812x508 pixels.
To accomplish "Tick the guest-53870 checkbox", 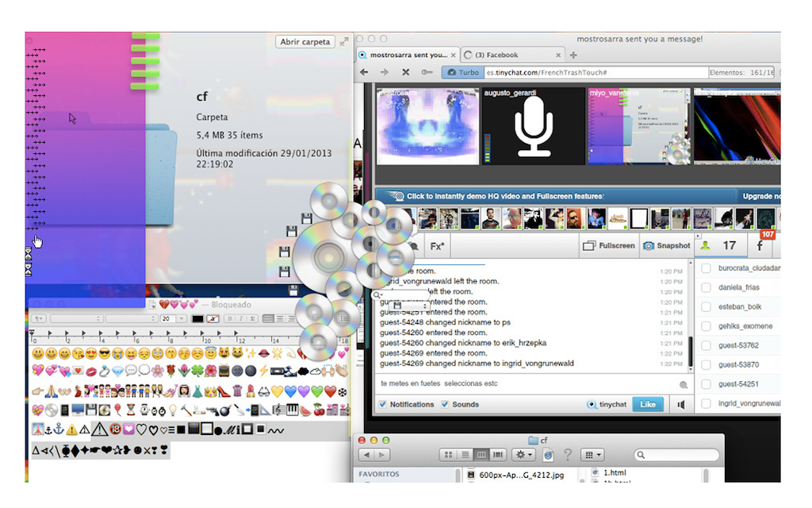I will click(x=706, y=365).
